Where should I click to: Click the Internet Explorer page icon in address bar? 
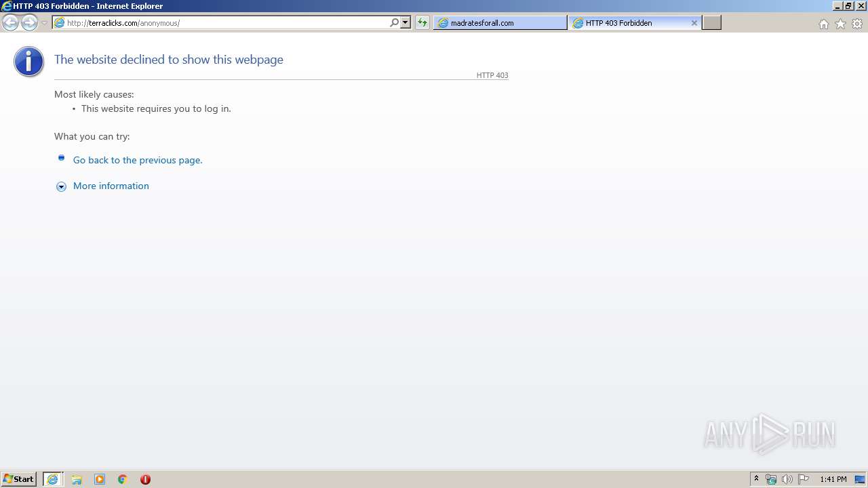click(x=60, y=23)
